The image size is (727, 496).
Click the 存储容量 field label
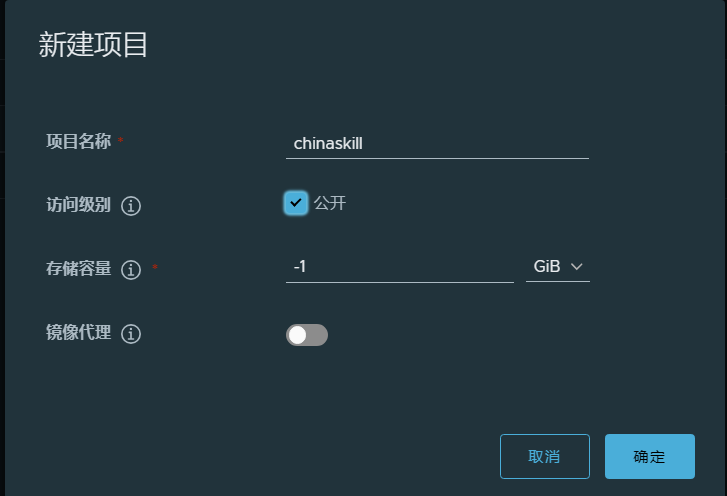78,269
